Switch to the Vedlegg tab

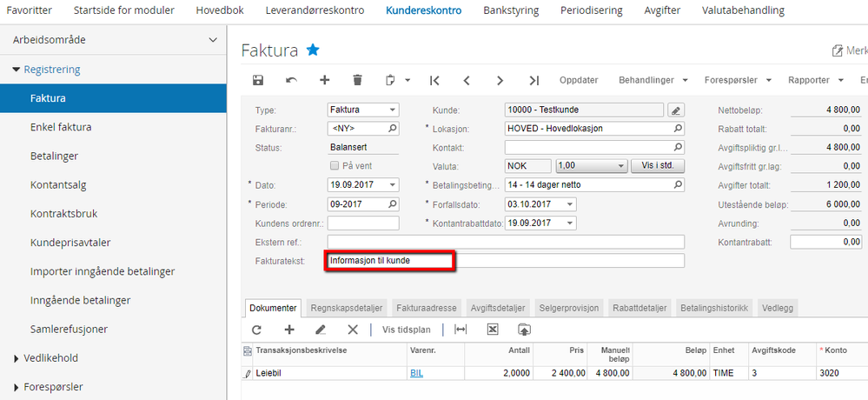coord(778,308)
